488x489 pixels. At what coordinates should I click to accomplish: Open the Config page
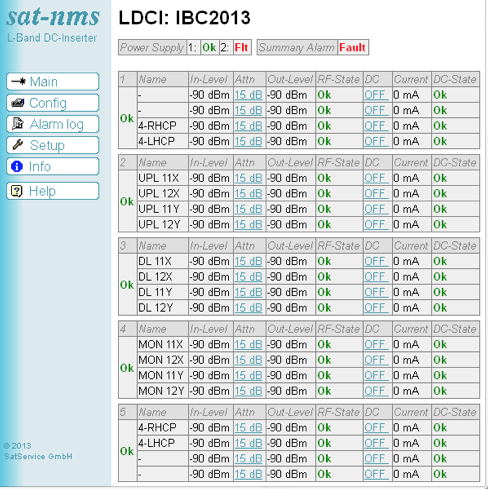(53, 103)
